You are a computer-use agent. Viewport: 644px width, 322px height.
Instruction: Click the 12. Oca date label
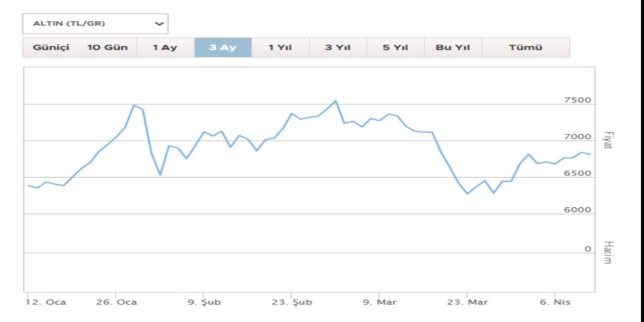coord(46,302)
